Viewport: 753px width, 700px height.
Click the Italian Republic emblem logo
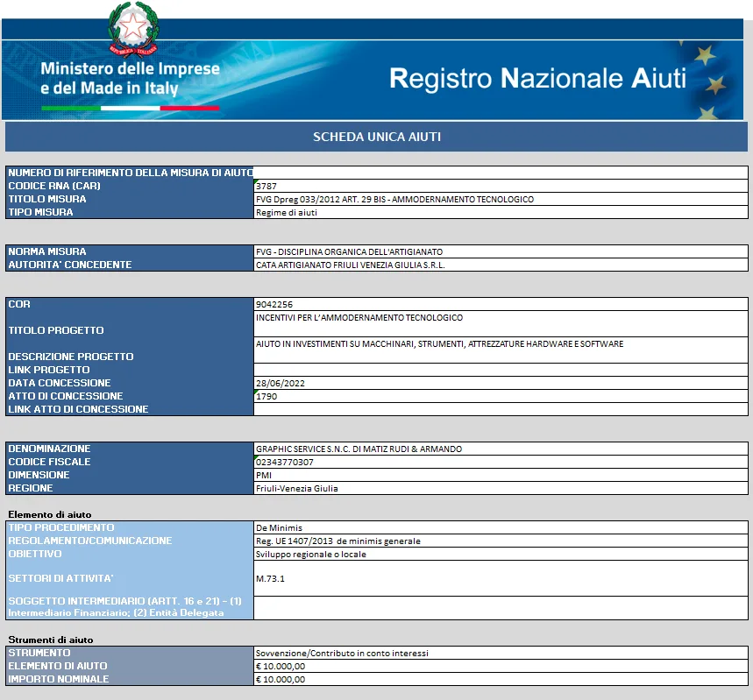(133, 30)
